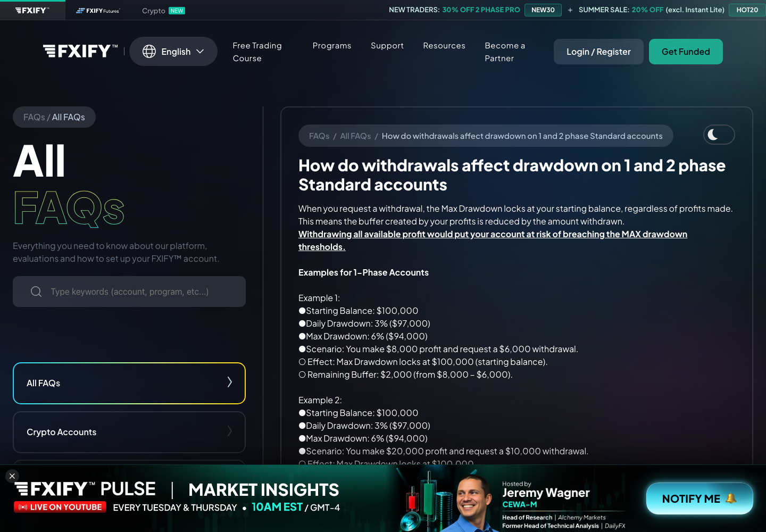Open the Crypto NEW tab
This screenshot has height=532, width=766.
tap(163, 11)
